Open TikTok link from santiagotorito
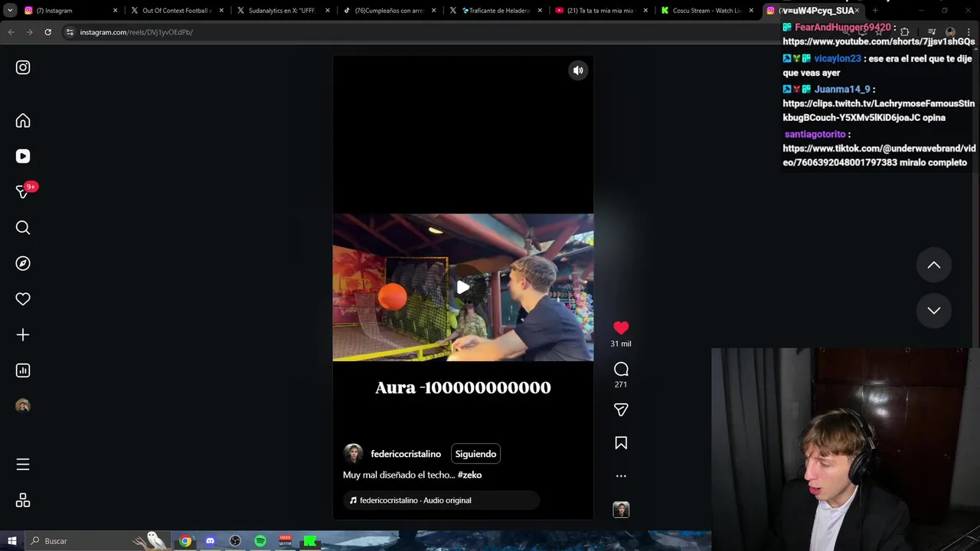This screenshot has height=551, width=980. 879,155
